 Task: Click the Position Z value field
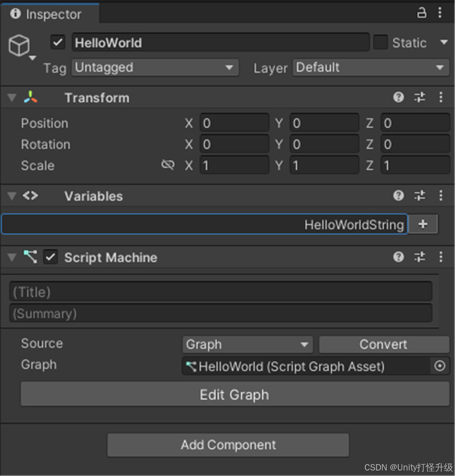click(415, 123)
